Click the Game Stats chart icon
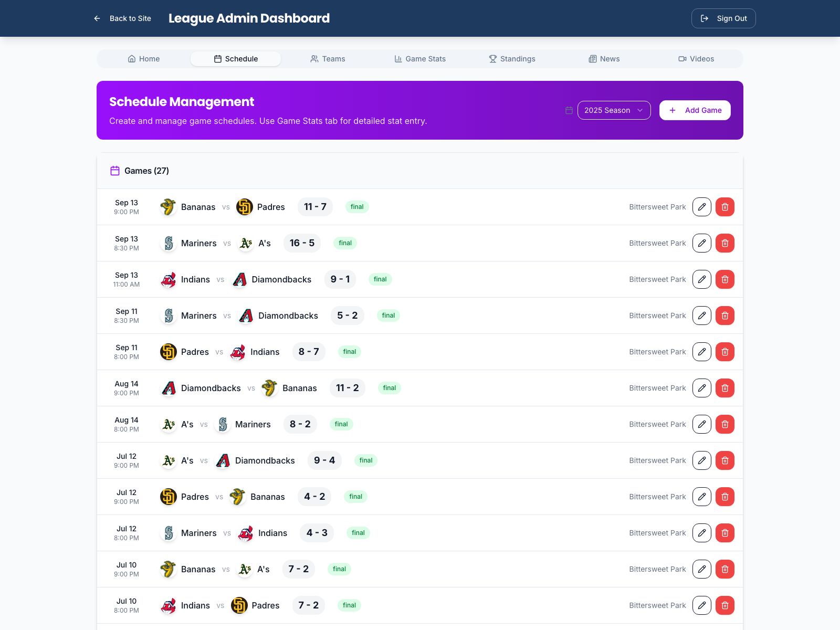 398,59
